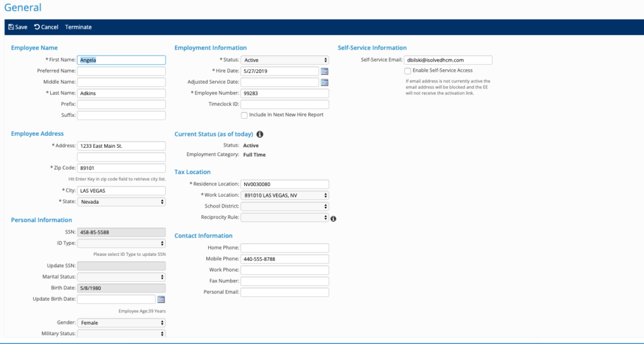Viewport: 644px width, 344px height.
Task: Open the ID Type dropdown
Action: (x=121, y=243)
